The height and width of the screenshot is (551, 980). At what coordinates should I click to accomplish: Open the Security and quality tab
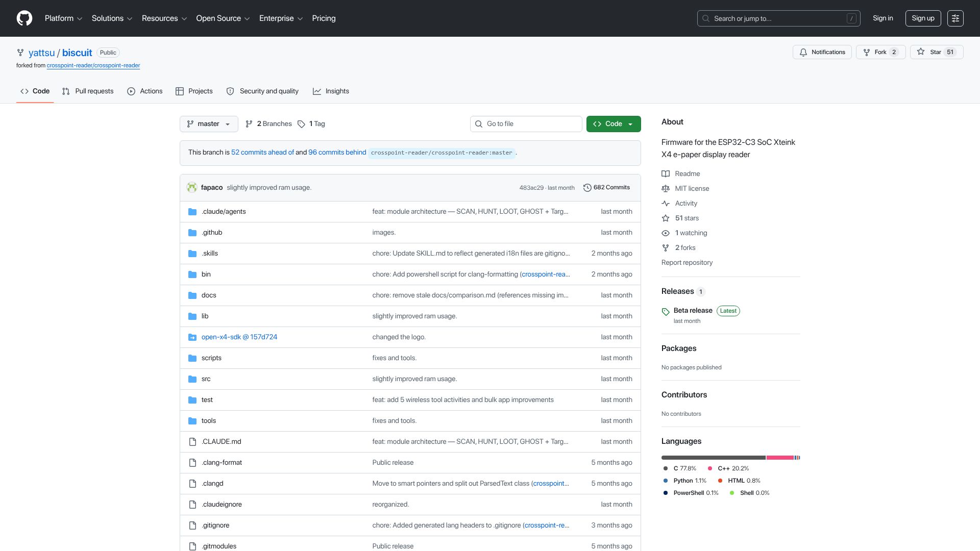click(262, 91)
